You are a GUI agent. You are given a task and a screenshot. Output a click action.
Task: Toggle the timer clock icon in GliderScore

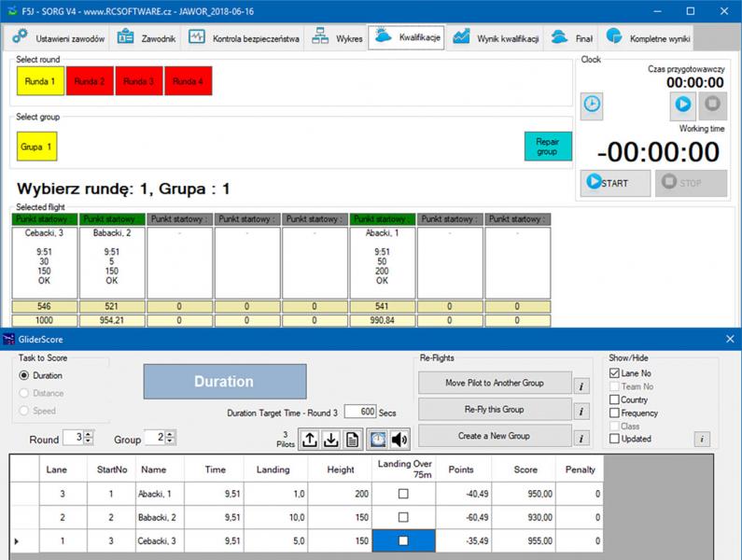(x=378, y=440)
